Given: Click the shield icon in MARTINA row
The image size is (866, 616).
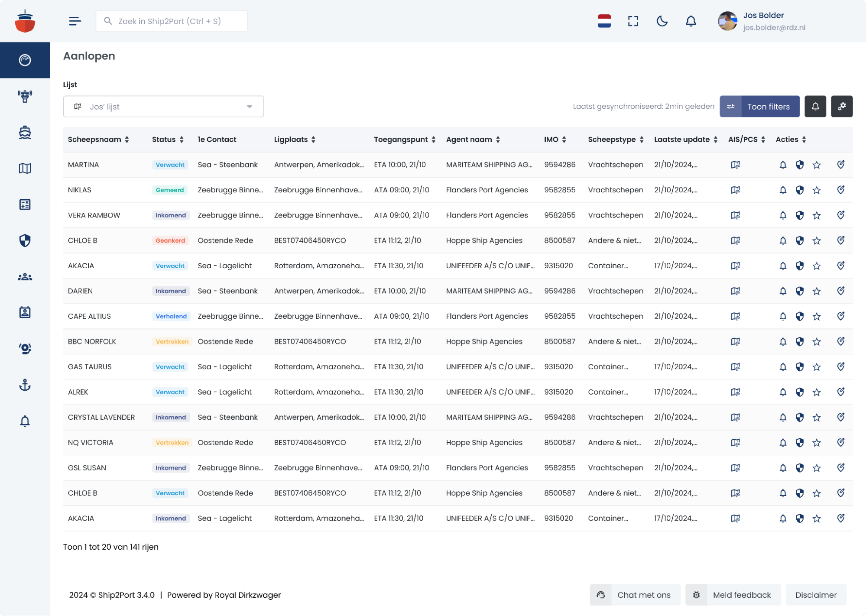Looking at the screenshot, I should click(x=800, y=165).
